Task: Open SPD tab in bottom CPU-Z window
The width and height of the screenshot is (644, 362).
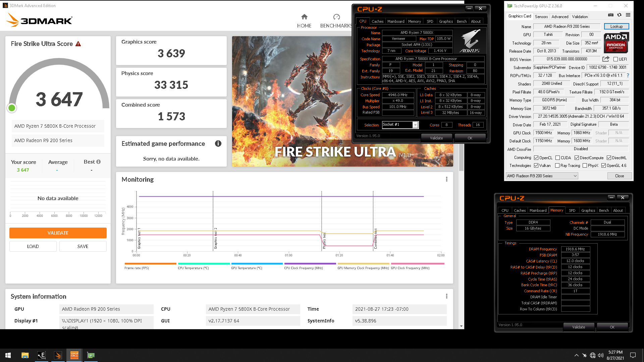Action: (x=572, y=210)
